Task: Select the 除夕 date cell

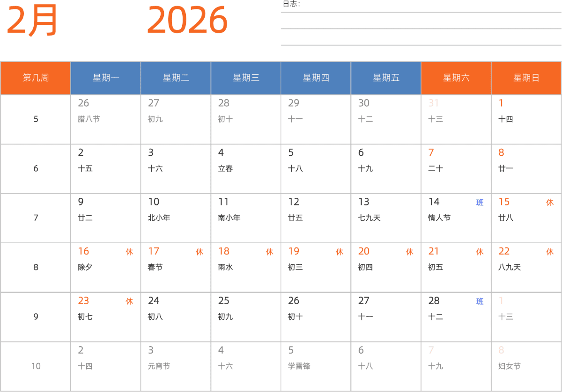Action: click(x=106, y=268)
